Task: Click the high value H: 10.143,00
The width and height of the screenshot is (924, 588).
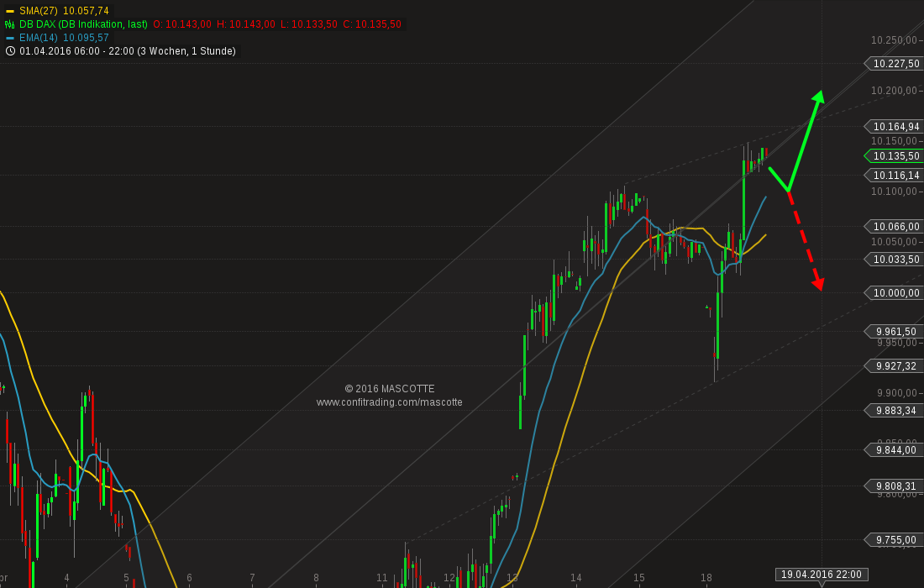Action: tap(246, 24)
